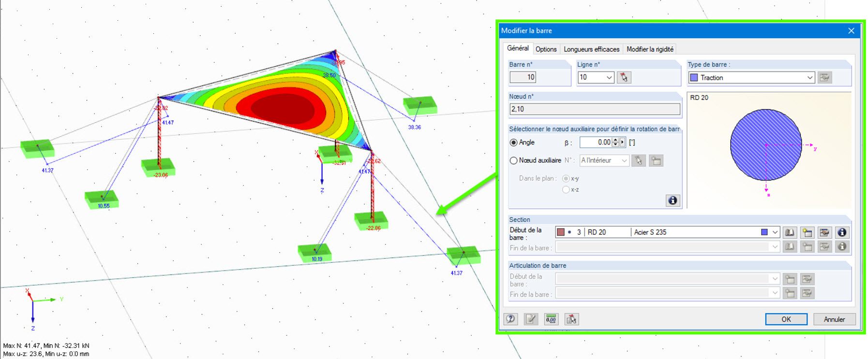Open the Articulation Début de la barre dropdown

click(x=775, y=279)
